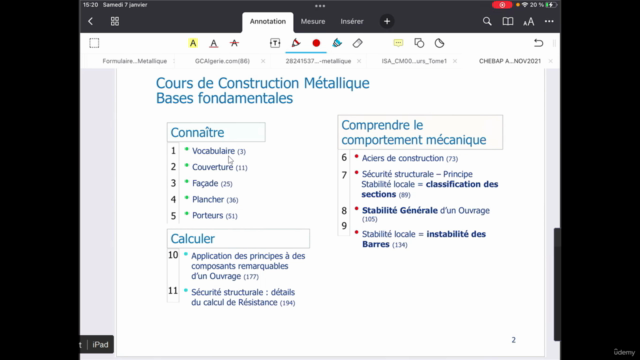Open text size AA settings
Viewport: 640px width, 360px height.
(529, 22)
